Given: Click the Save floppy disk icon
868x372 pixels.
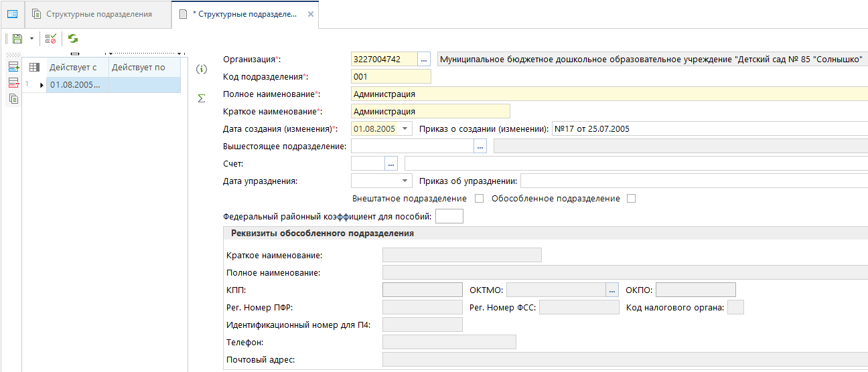Looking at the screenshot, I should tap(17, 39).
